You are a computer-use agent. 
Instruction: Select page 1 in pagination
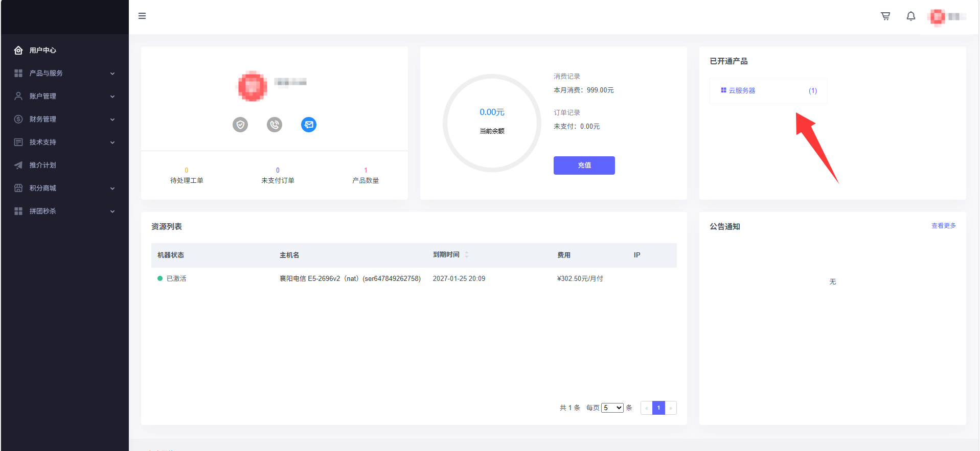pos(658,408)
